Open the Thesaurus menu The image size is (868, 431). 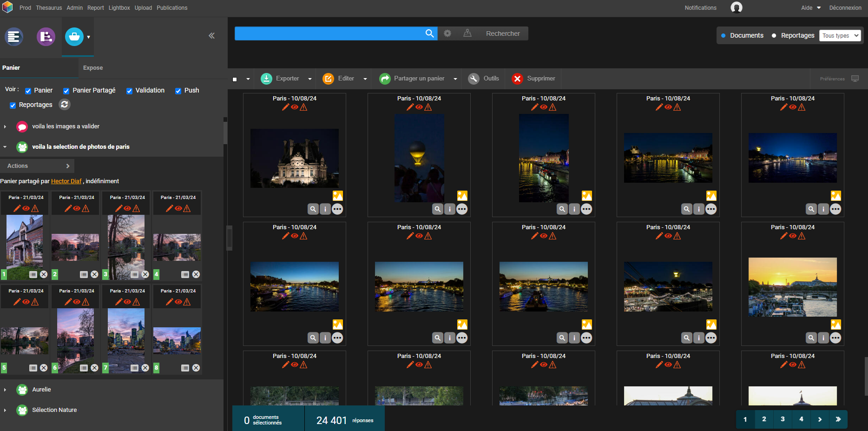click(x=49, y=7)
